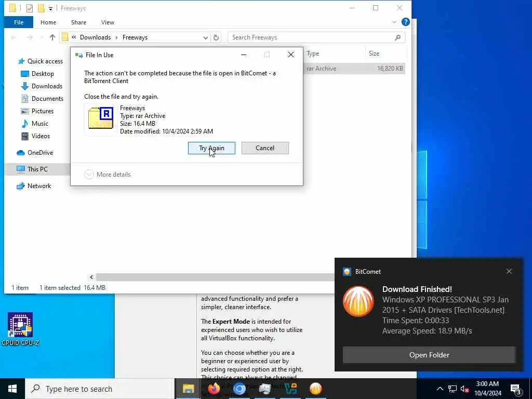The width and height of the screenshot is (532, 399).
Task: Click Try Again in File In Use dialog
Action: click(211, 148)
